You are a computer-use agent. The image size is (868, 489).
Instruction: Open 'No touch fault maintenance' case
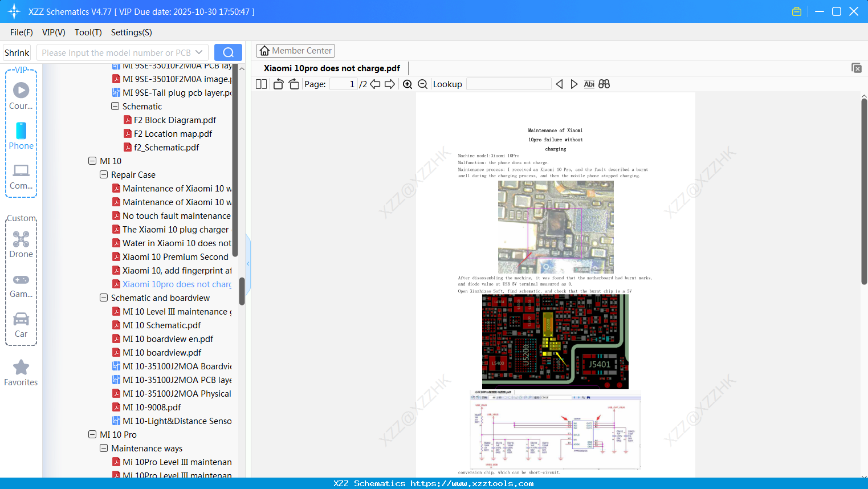171,216
